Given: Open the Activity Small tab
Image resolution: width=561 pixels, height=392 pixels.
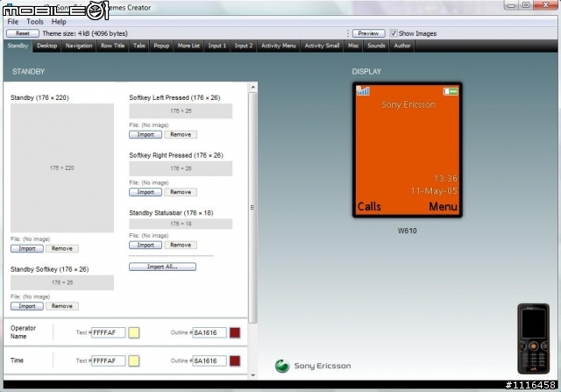Looking at the screenshot, I should coord(322,46).
